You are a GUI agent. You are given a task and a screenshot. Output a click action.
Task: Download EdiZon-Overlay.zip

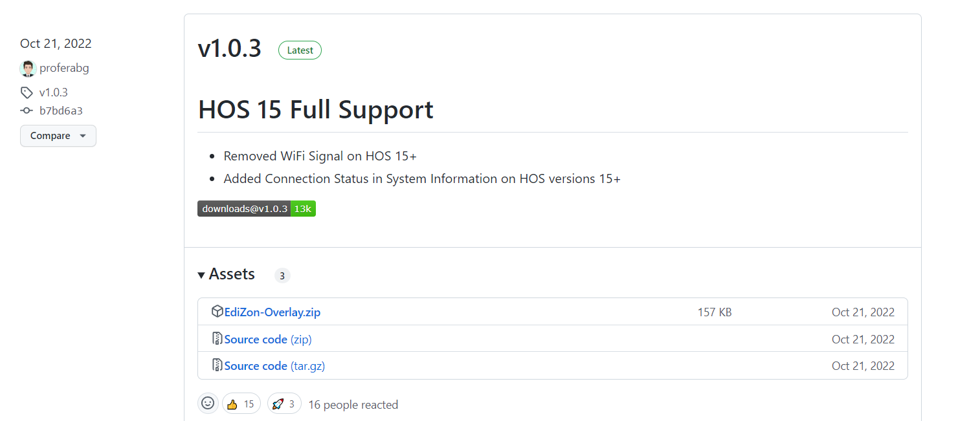[273, 312]
